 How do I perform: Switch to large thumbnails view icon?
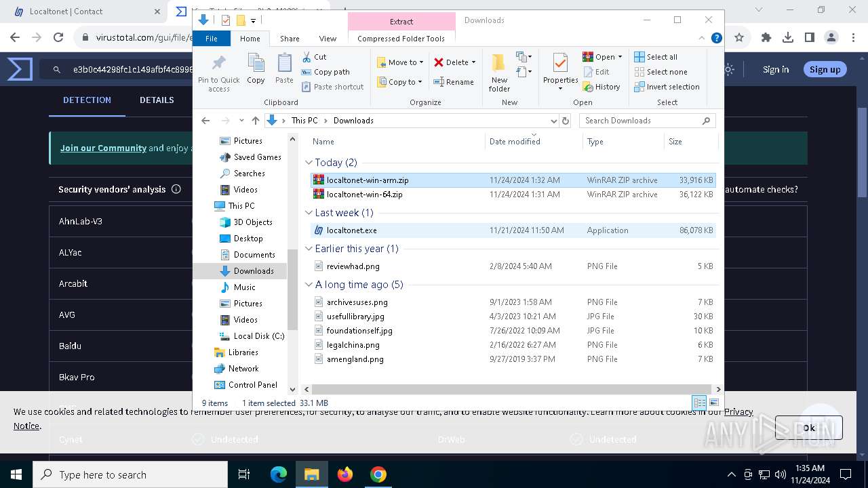[x=713, y=403]
